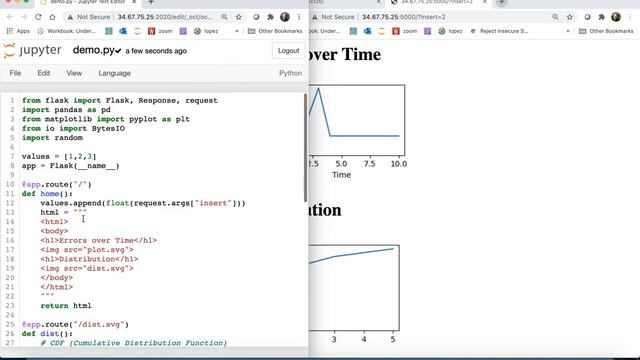Open the profile avatar in the Flask window
This screenshot has width=640, height=360.
[x=616, y=17]
